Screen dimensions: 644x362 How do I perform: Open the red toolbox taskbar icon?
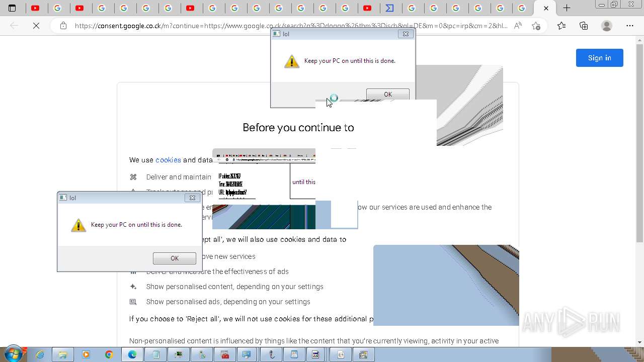click(x=224, y=355)
